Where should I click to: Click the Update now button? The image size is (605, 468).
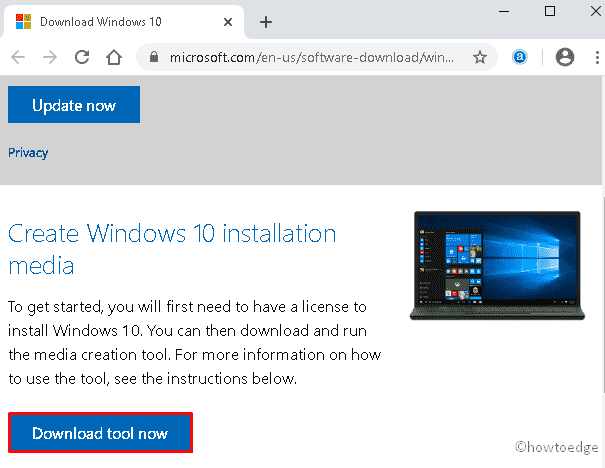(74, 105)
